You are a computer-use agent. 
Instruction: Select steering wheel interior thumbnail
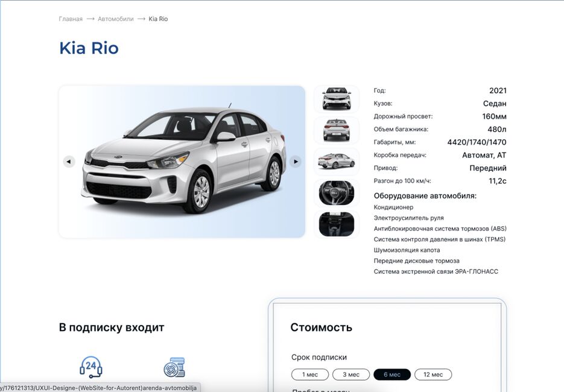pos(337,193)
